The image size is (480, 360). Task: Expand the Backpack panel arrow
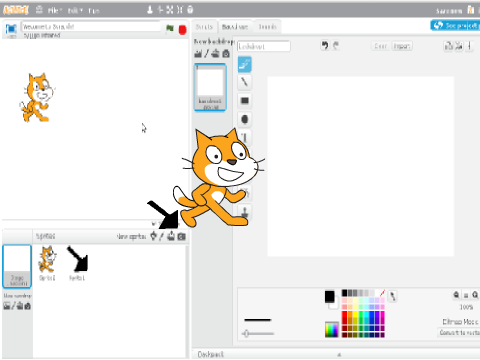[x=339, y=355]
